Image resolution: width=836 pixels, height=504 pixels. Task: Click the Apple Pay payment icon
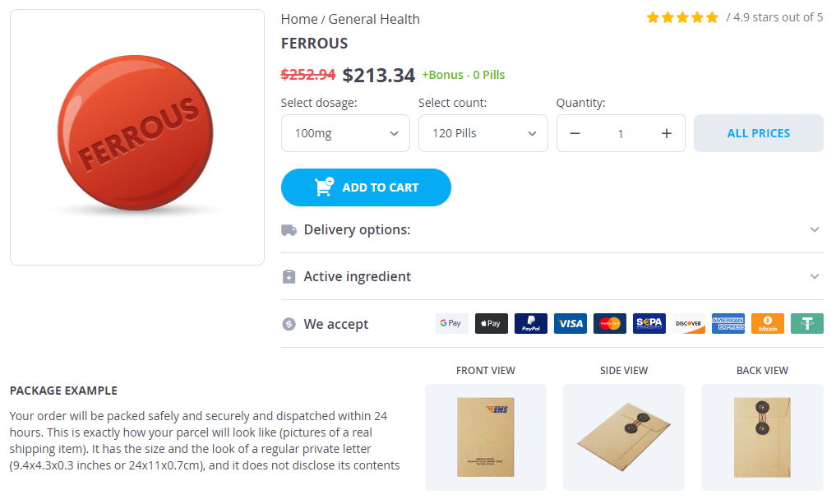pyautogui.click(x=491, y=324)
